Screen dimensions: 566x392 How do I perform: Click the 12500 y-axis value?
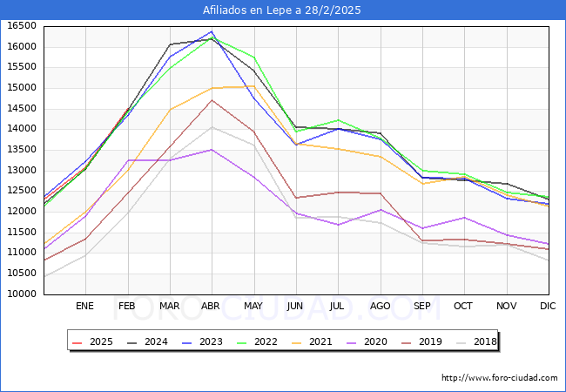pos(22,191)
